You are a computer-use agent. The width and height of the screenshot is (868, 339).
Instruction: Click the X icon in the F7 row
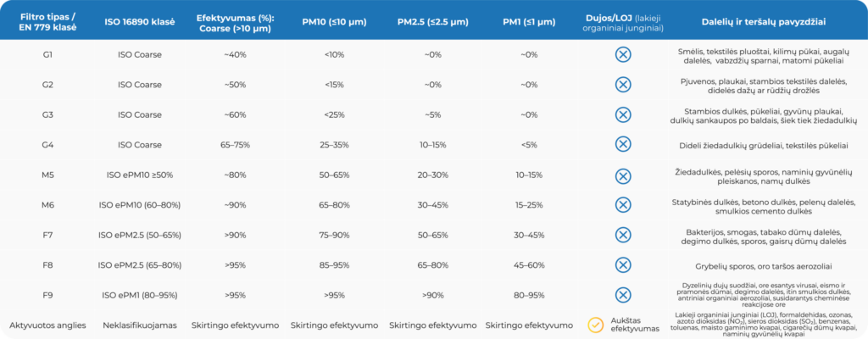[x=623, y=235]
